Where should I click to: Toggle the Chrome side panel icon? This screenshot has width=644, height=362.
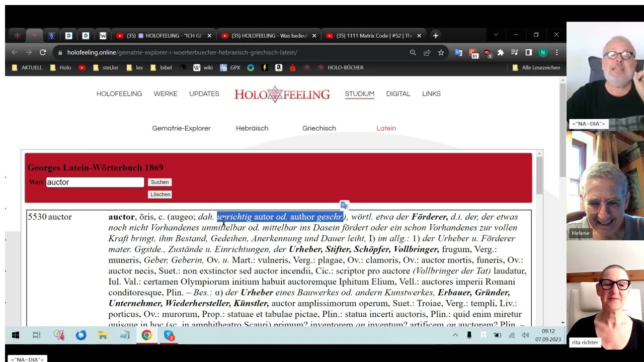[528, 52]
